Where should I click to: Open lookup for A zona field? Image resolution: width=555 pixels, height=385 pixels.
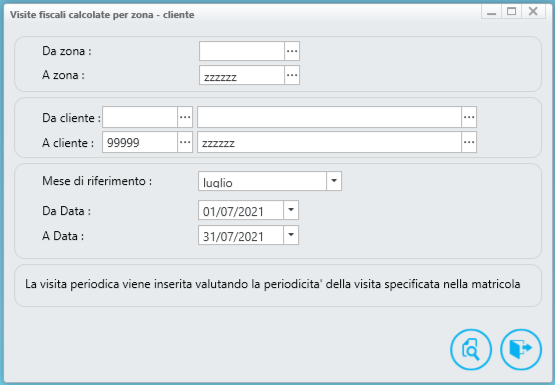click(292, 75)
